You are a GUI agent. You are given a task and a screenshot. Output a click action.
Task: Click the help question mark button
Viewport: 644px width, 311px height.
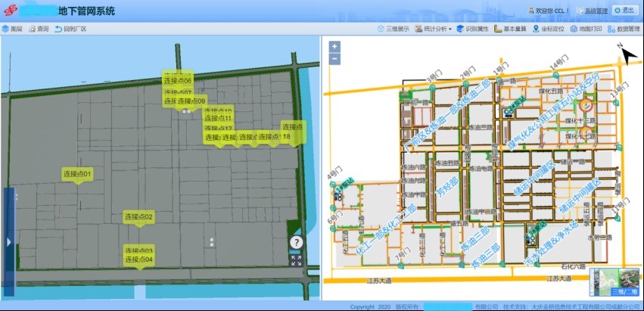point(296,242)
